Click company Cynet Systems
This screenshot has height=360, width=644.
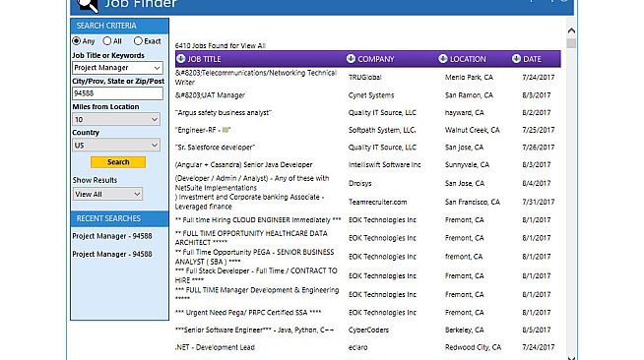click(371, 95)
